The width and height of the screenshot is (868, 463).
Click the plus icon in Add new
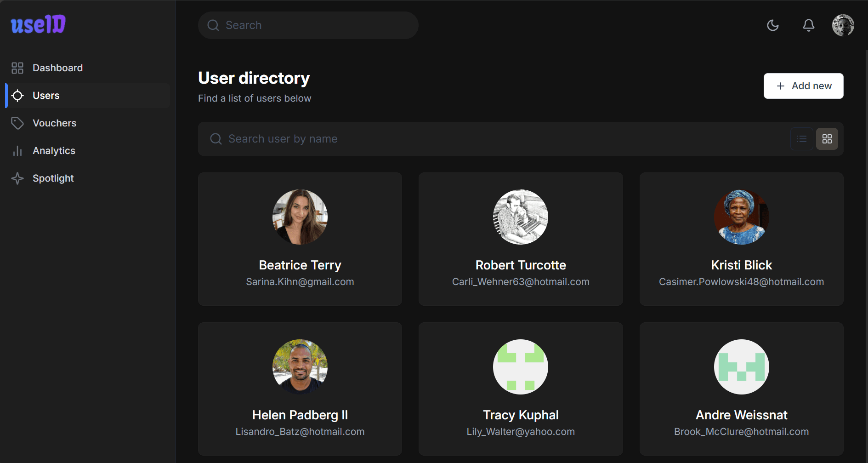[781, 86]
